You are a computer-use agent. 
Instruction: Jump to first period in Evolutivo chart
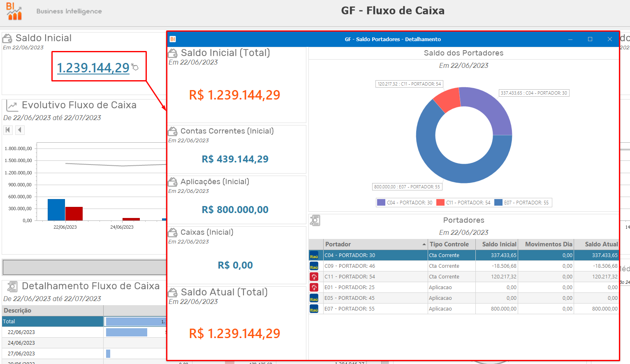pyautogui.click(x=8, y=130)
